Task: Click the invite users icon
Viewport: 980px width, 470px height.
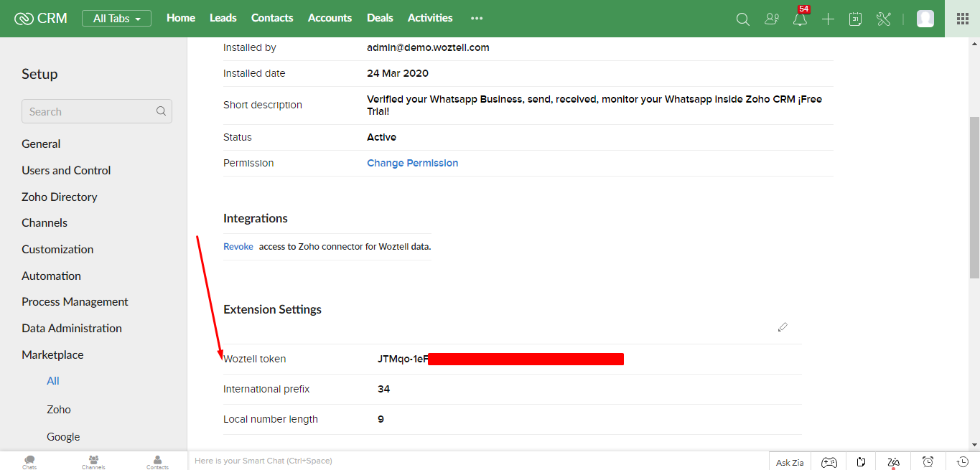Action: point(772,19)
